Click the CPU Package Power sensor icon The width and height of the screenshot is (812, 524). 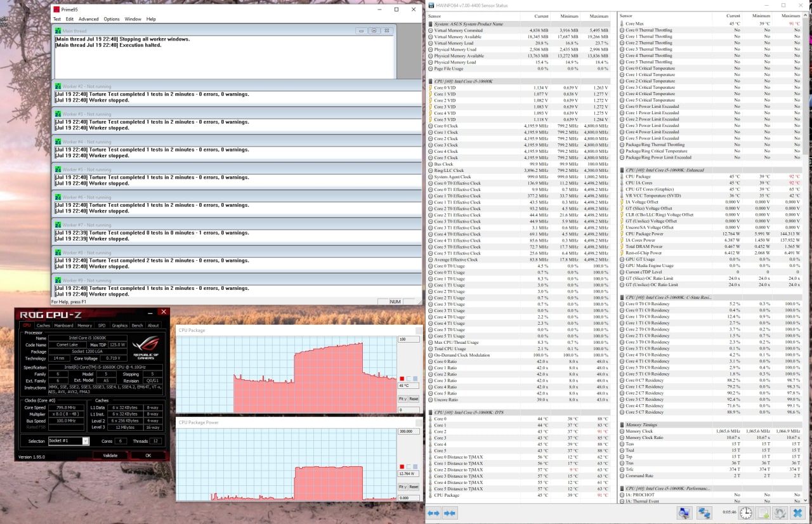point(622,233)
